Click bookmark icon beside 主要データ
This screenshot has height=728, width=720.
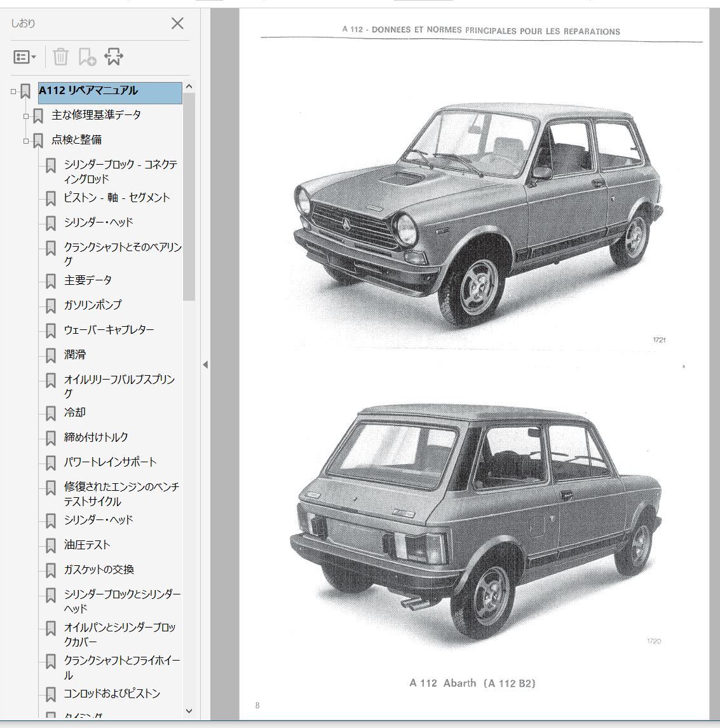tap(51, 282)
